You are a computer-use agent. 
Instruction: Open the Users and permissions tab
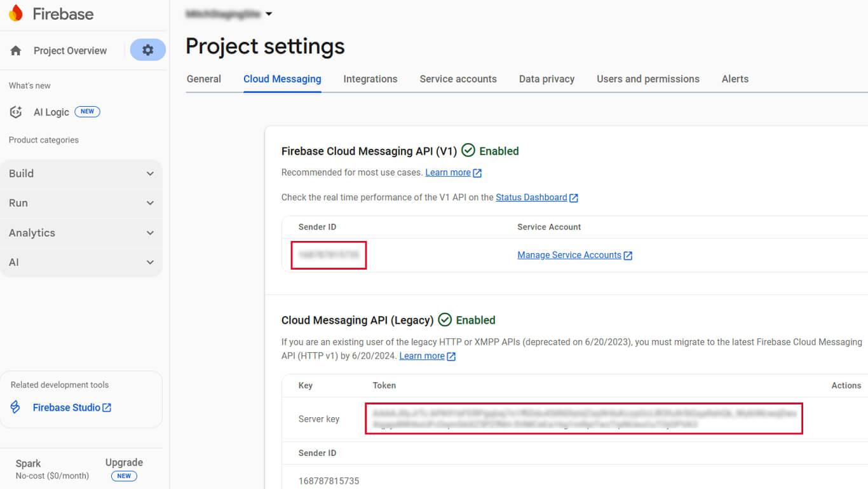648,79
